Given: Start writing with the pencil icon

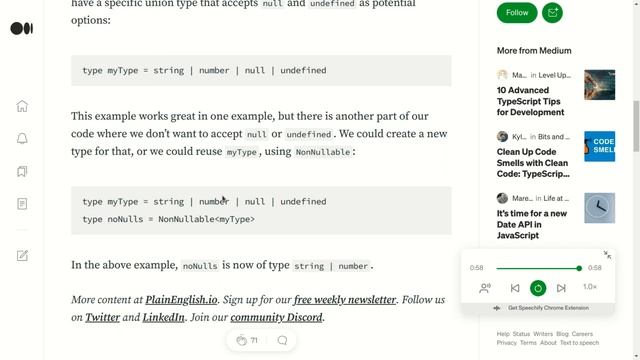Looking at the screenshot, I should point(22,256).
